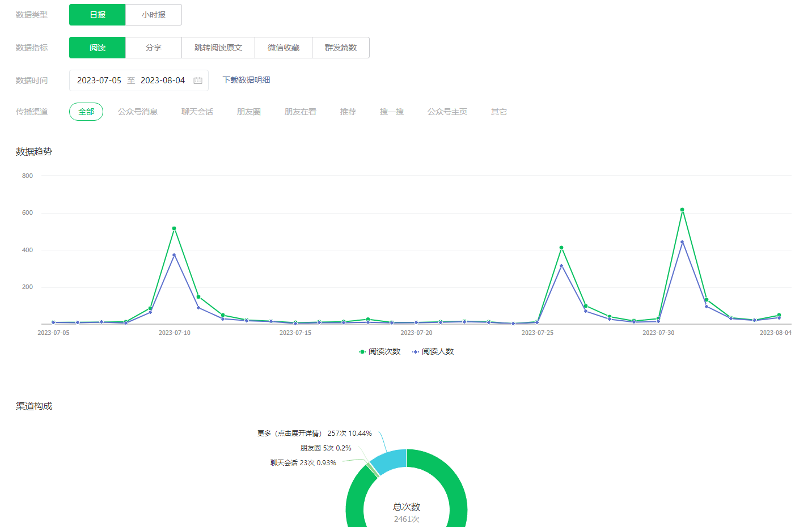Click the 2023-07-30 peak data point

[682, 210]
